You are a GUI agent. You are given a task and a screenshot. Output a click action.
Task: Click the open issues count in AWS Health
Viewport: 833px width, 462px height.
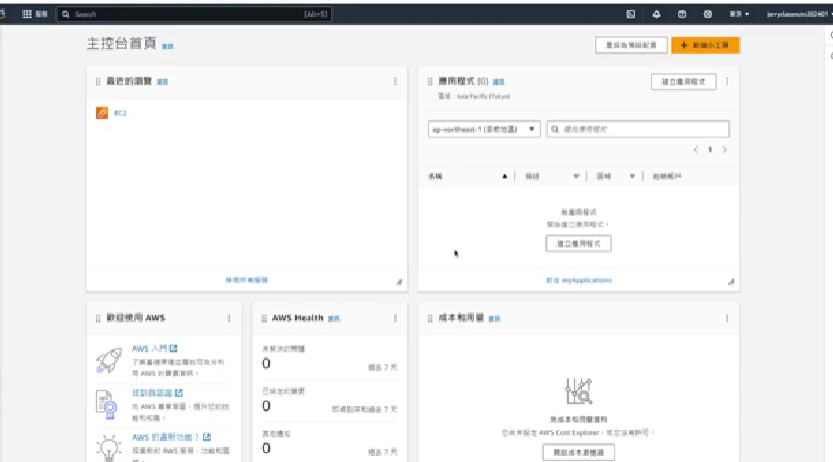[x=266, y=364]
